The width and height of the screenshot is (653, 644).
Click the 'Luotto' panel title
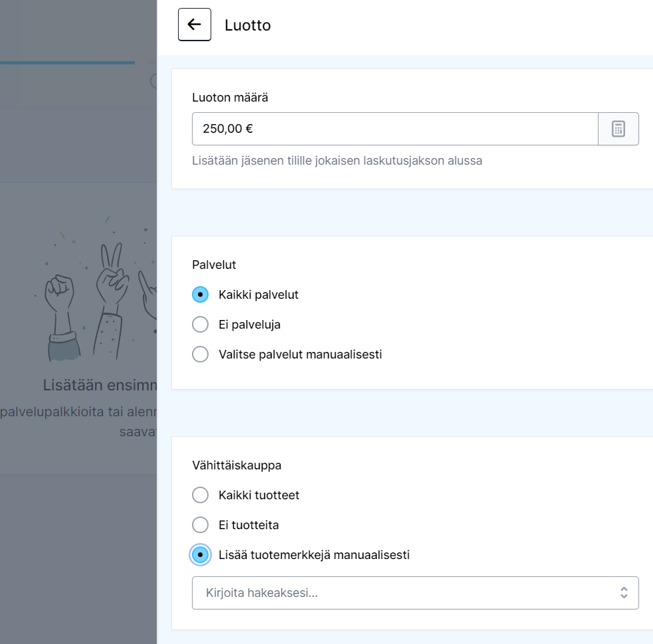[248, 25]
